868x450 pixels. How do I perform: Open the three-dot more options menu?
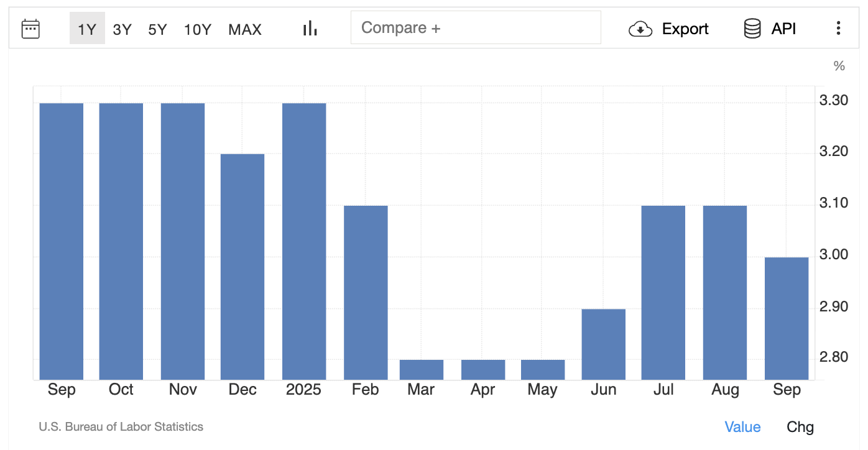838,28
